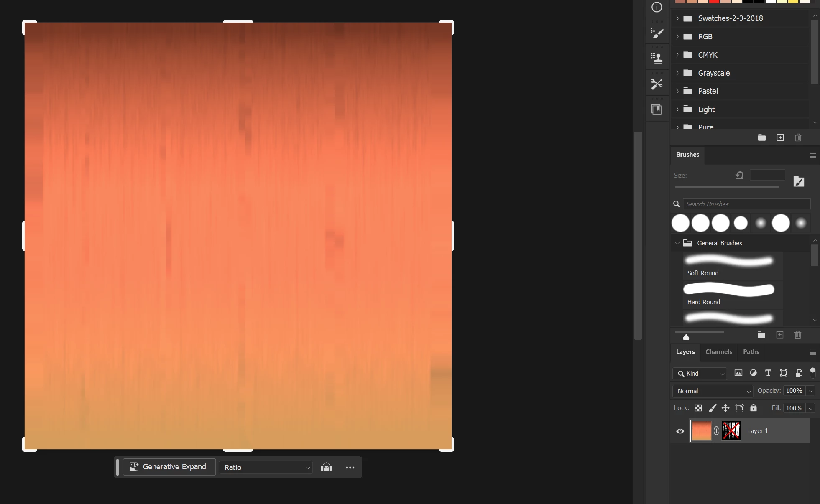Expand the Grayscale swatches folder
The image size is (820, 504).
coord(677,73)
